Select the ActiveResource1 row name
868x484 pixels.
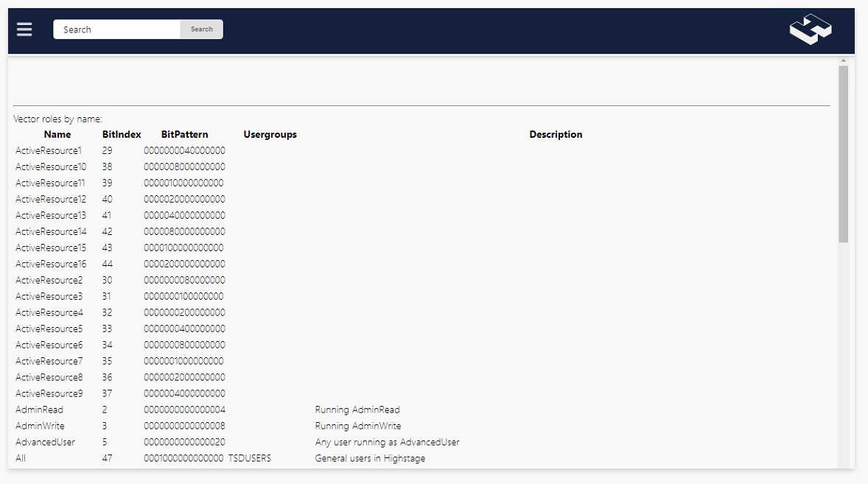pyautogui.click(x=49, y=150)
